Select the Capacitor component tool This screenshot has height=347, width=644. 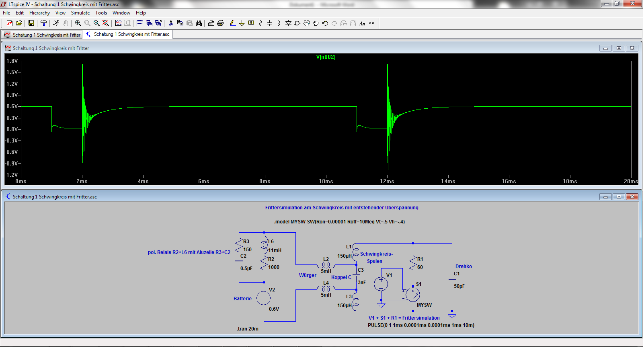pyautogui.click(x=269, y=23)
